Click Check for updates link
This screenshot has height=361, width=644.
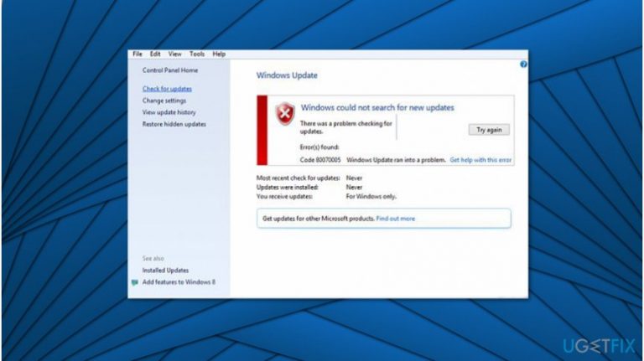(x=167, y=89)
